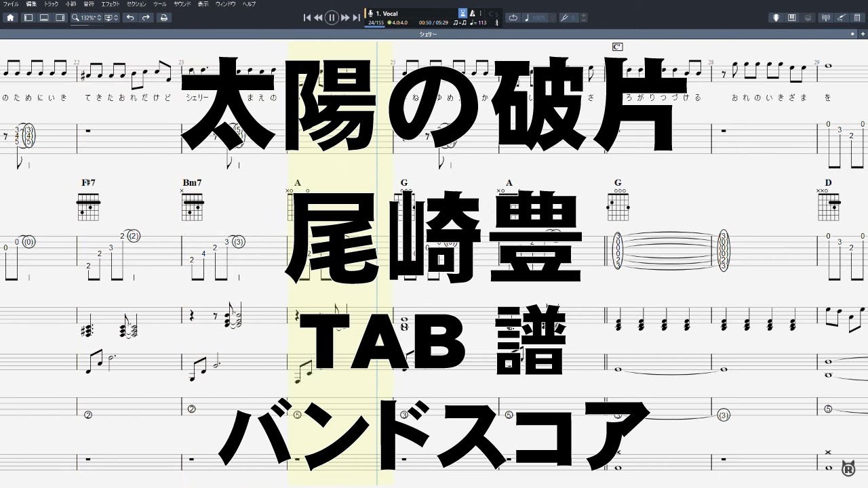The height and width of the screenshot is (488, 868).
Task: Toggle loop playback
Action: pyautogui.click(x=513, y=18)
